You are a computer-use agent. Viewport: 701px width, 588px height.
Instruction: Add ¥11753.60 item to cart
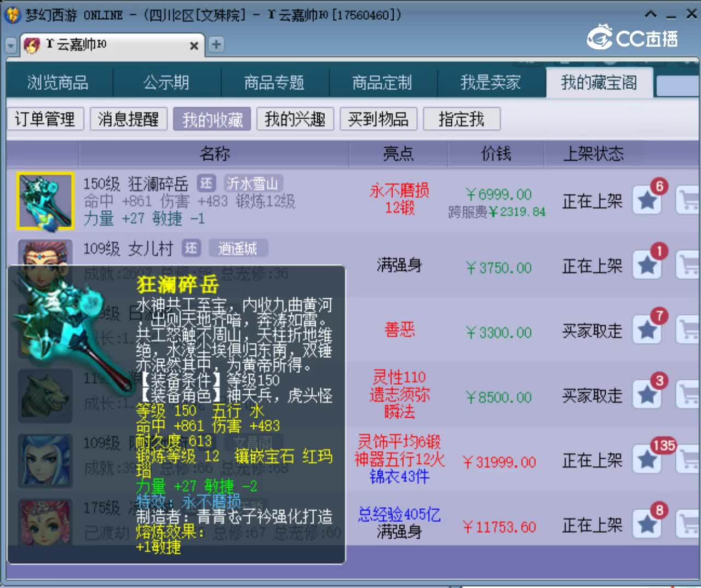pos(688,524)
